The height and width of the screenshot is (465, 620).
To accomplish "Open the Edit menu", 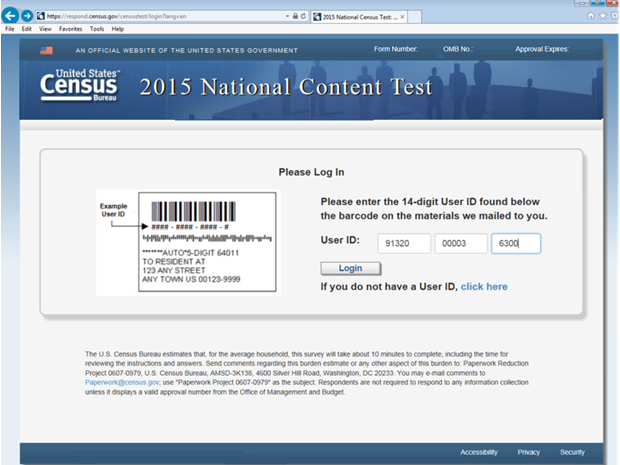I will point(26,29).
